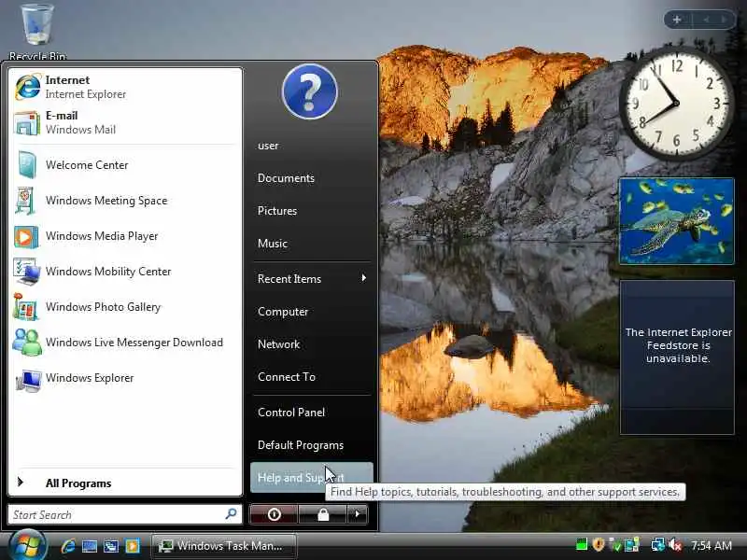Click the taskbar clock time 7:54 AM

(712, 545)
